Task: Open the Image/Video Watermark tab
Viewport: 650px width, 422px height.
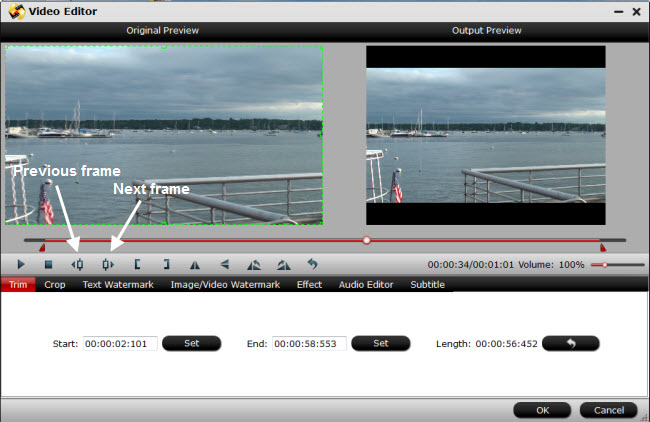Action: point(225,284)
